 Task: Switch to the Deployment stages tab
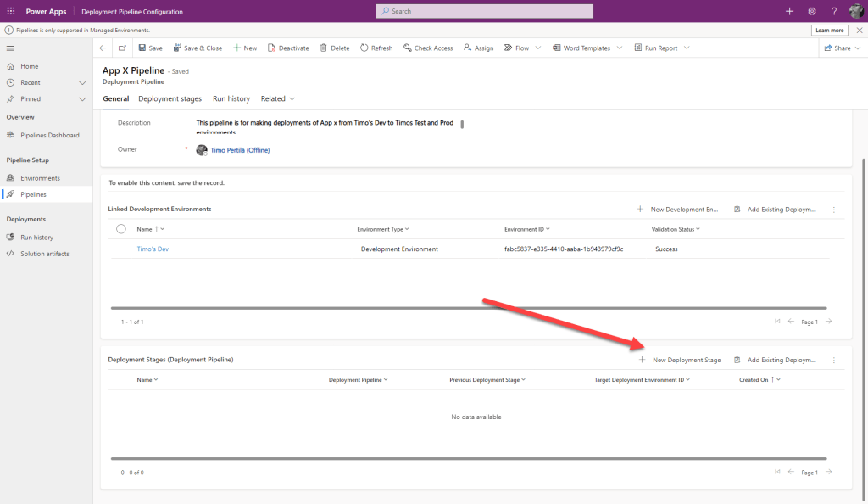[170, 98]
